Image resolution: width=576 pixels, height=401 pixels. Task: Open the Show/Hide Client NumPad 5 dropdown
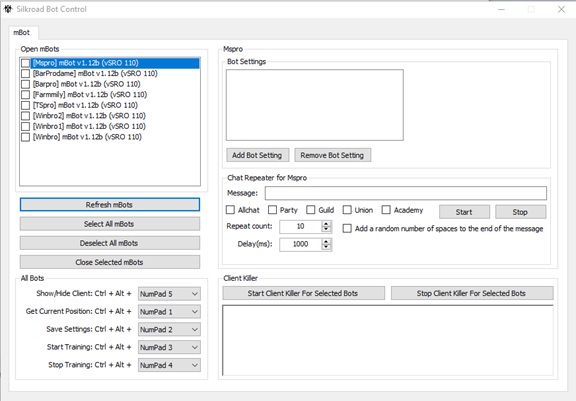[x=169, y=294]
